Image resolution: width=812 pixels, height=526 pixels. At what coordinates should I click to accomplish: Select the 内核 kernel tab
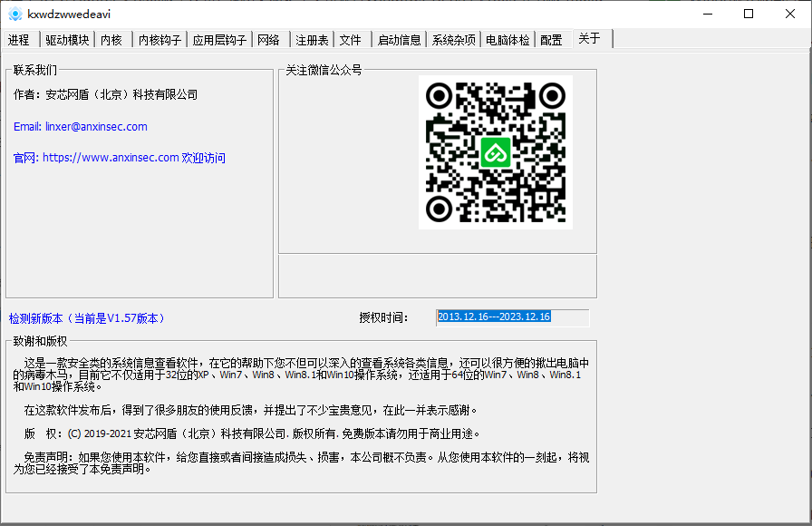(111, 39)
